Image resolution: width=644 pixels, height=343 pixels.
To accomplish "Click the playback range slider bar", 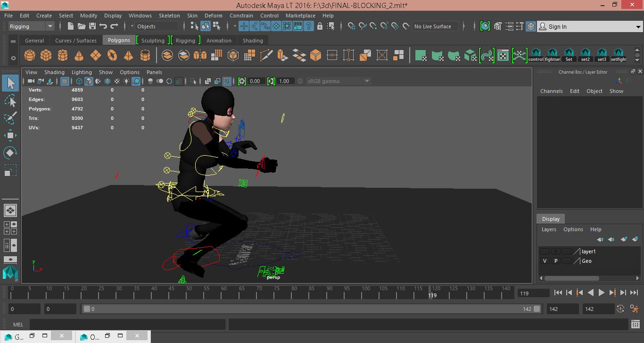I will click(312, 309).
